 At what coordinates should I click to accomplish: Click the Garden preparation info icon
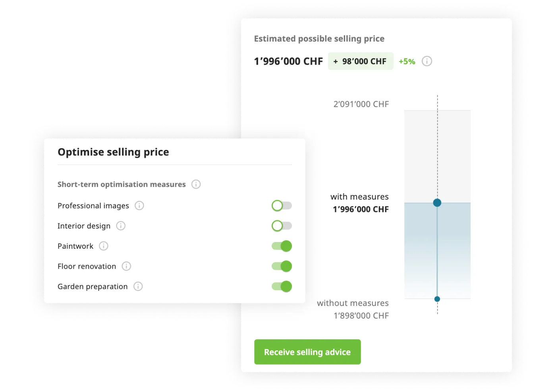[x=138, y=286]
